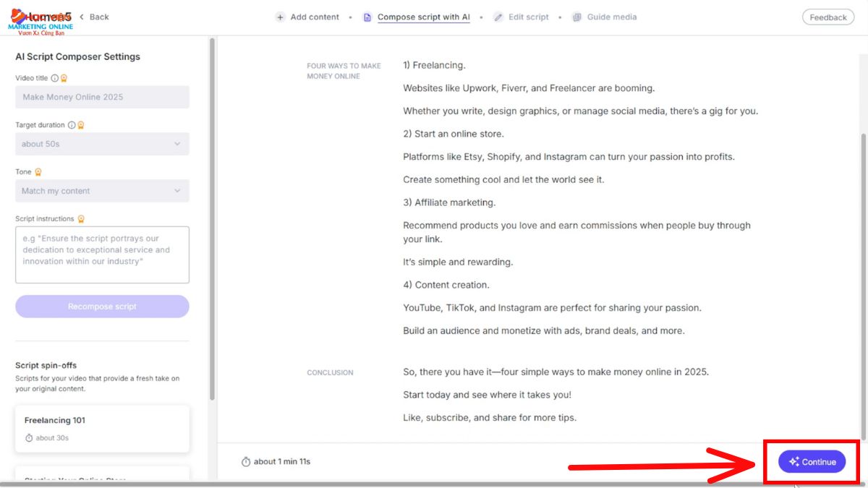Open the Feedback button
868x488 pixels.
click(x=828, y=17)
